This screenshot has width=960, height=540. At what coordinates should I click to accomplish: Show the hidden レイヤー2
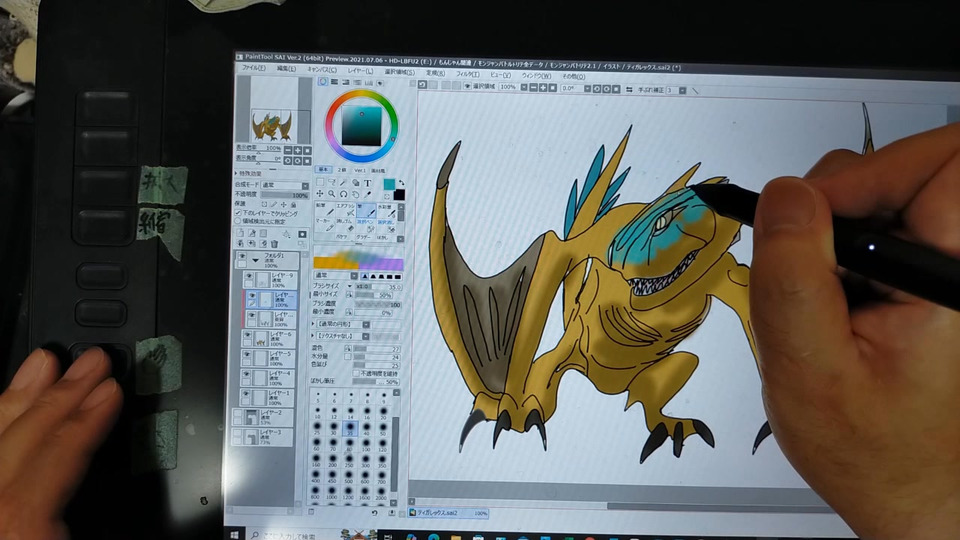[x=237, y=413]
